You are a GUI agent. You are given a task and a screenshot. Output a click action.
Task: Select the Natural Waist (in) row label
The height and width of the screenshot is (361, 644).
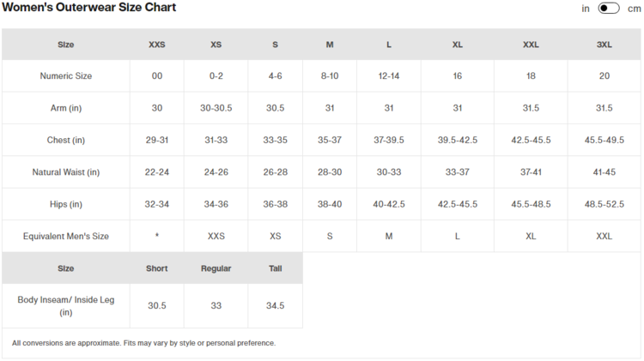click(x=66, y=172)
